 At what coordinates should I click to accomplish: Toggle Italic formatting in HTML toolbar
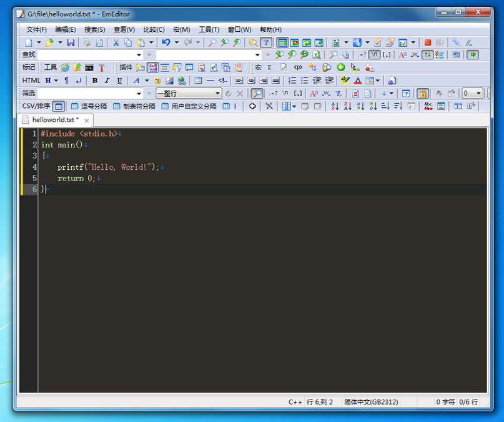pos(107,81)
